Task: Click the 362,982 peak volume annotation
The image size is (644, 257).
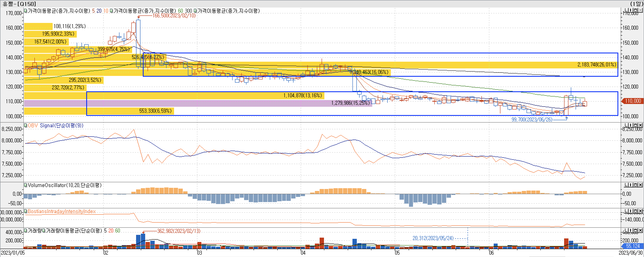Action: click(178, 231)
